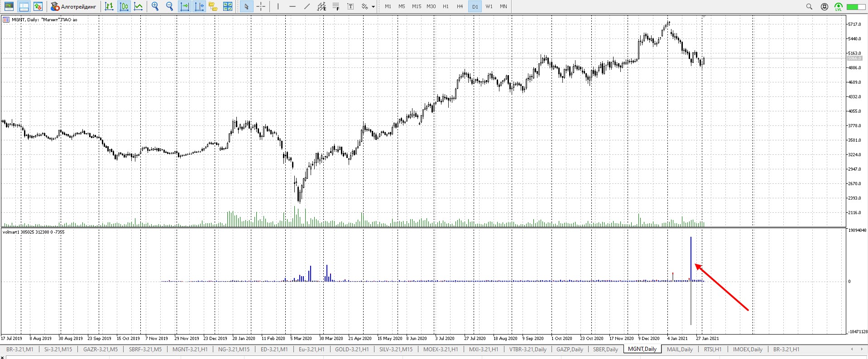Open the search magnifier icon
The height and width of the screenshot is (359, 868).
pyautogui.click(x=809, y=6)
